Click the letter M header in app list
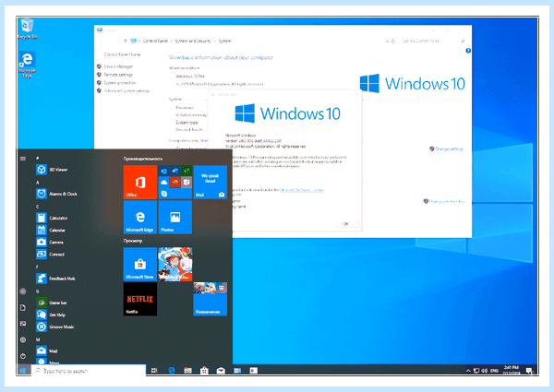554x392 pixels. (x=38, y=339)
